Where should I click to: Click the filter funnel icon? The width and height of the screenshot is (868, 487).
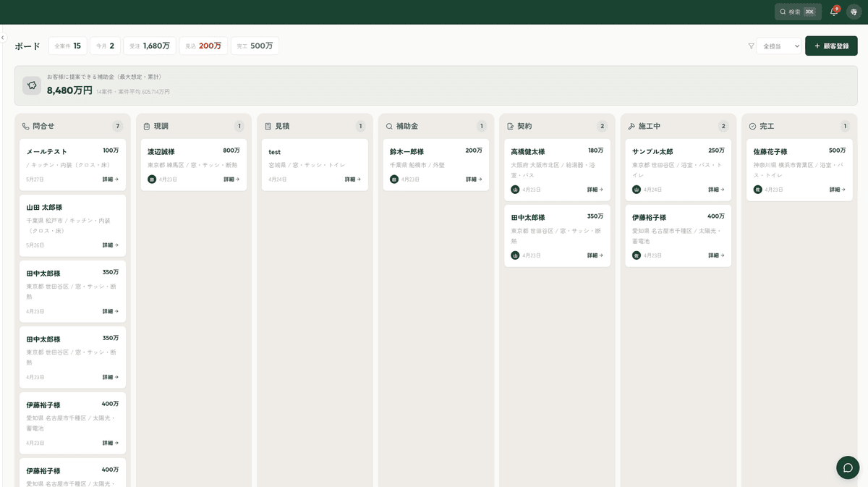pos(751,46)
